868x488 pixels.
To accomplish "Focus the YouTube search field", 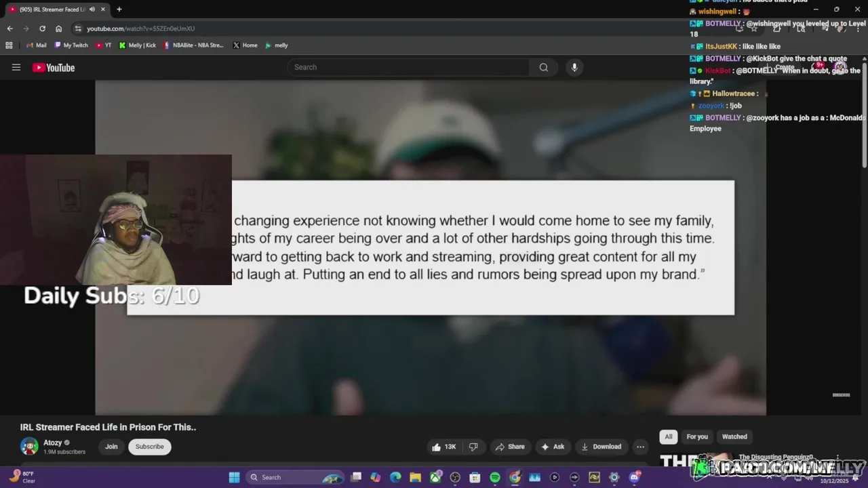I will click(x=408, y=67).
